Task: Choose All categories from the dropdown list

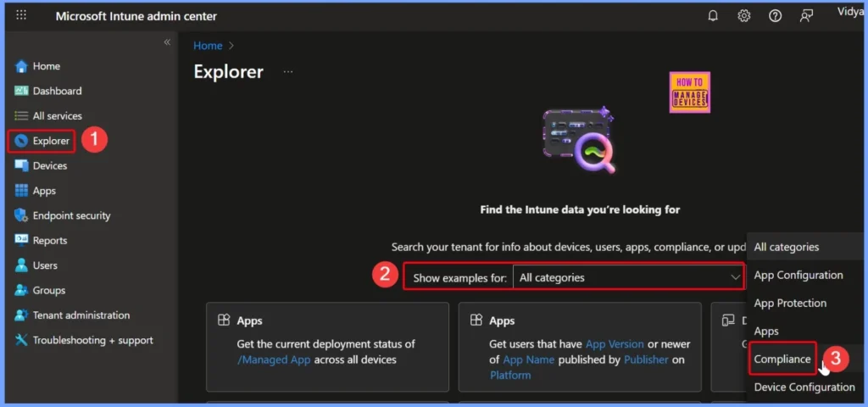Action: (786, 247)
